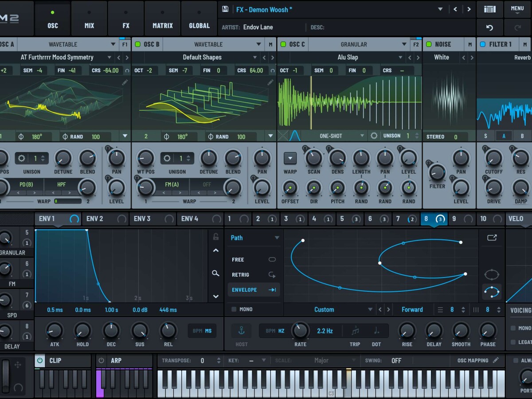Click the envelope lock icon
The image size is (532, 399).
[x=215, y=237]
